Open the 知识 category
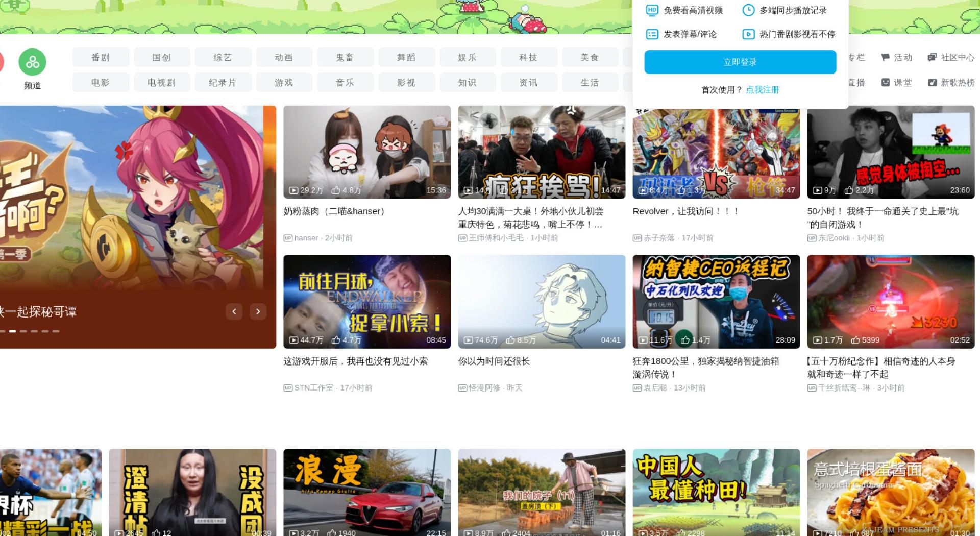Viewport: 980px width, 536px height. pos(468,82)
